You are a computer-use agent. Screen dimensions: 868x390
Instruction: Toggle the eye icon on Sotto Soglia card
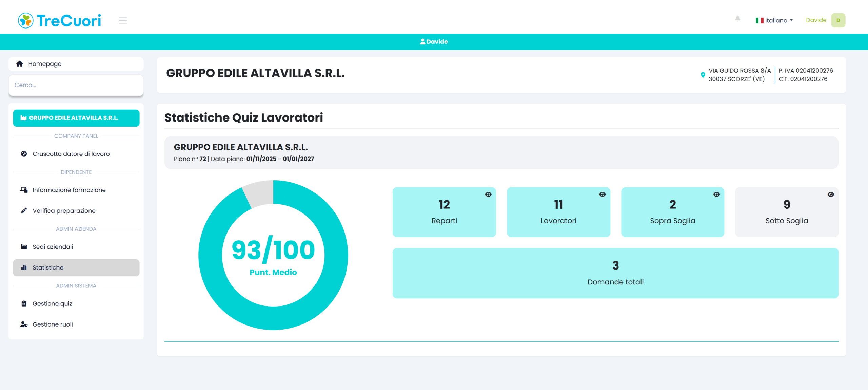tap(830, 194)
